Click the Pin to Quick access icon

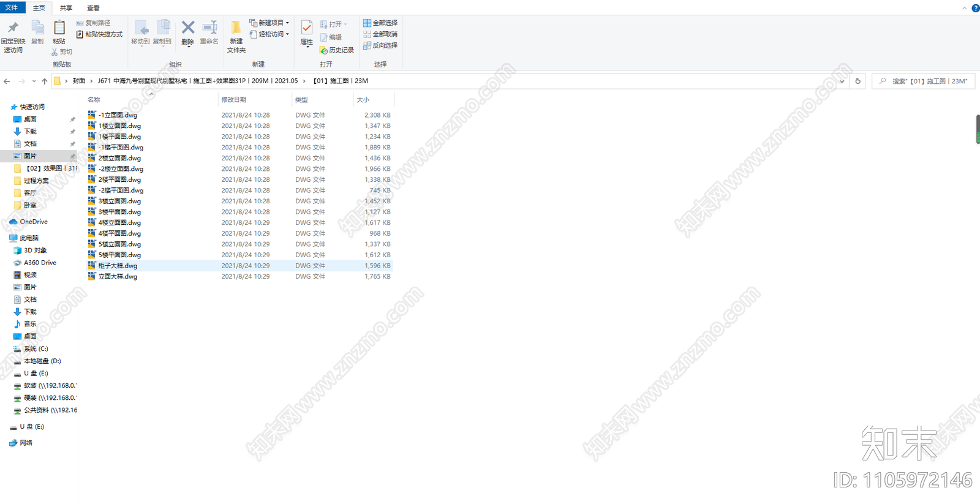point(13,28)
